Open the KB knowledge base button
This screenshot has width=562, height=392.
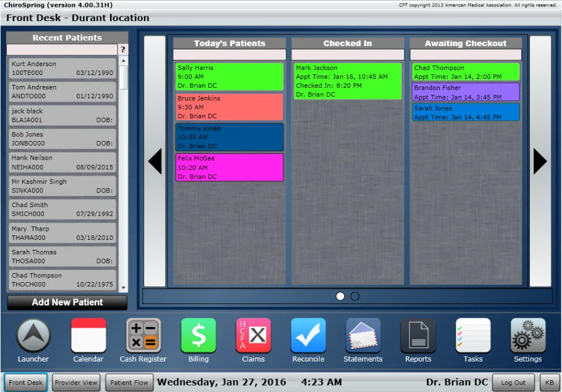(x=550, y=382)
